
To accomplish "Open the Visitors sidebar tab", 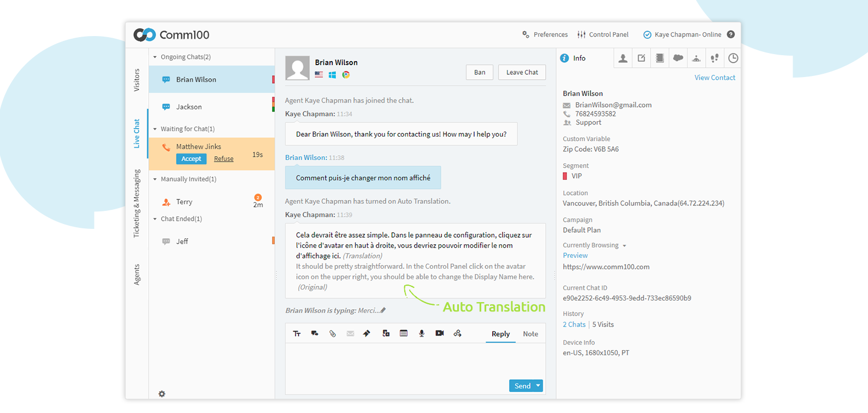I will click(x=137, y=80).
